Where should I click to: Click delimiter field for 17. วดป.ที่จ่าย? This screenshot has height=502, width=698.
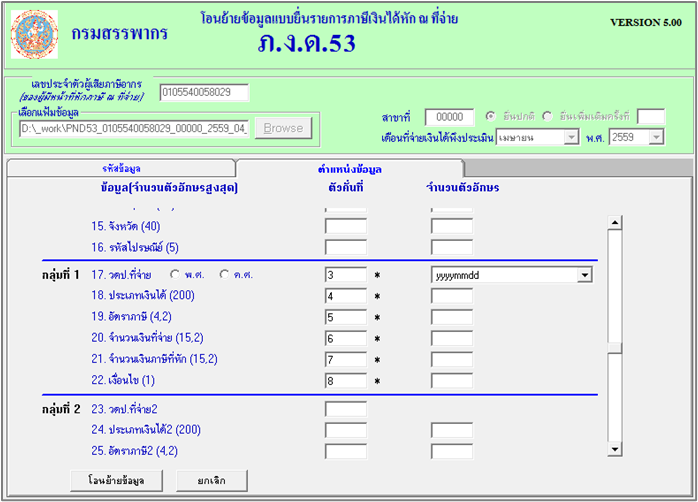[x=346, y=275]
